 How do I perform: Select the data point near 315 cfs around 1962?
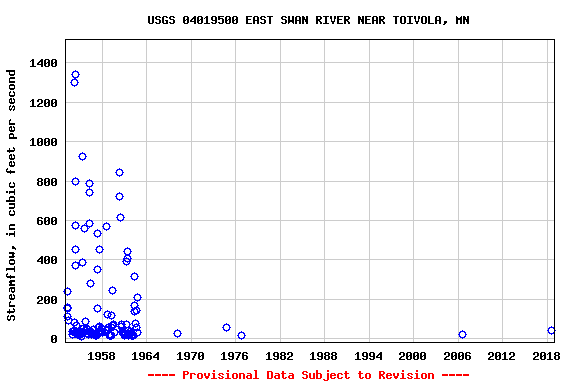pyautogui.click(x=134, y=276)
